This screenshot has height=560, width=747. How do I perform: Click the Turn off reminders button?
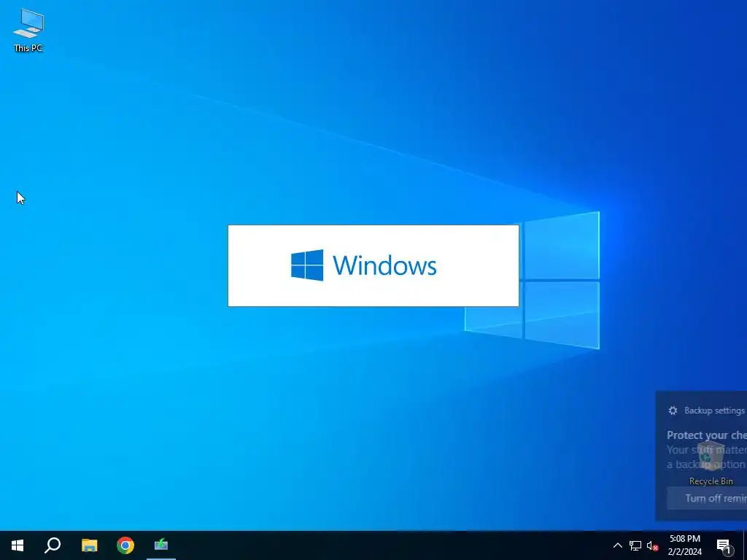click(707, 498)
